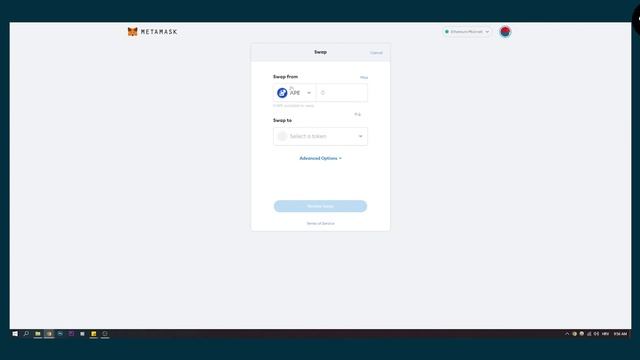640x360 pixels.
Task: Open the account avatar menu
Action: (x=505, y=31)
